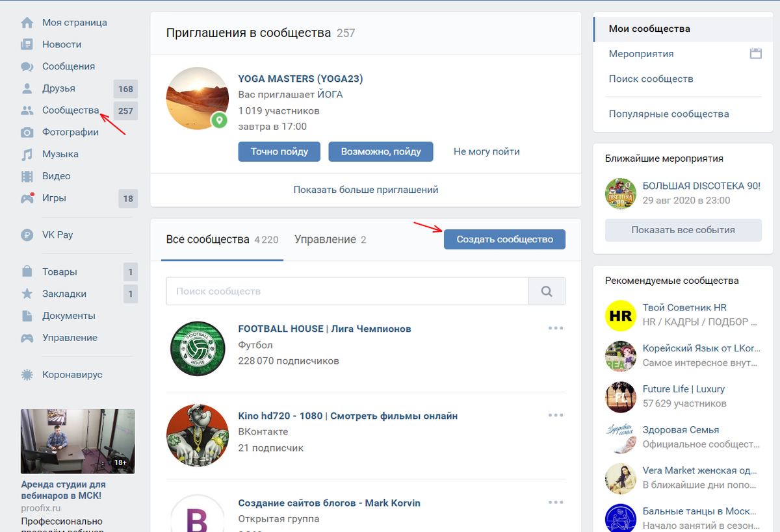Focus the Поиск сообществ search field
The image size is (780, 532).
[347, 291]
